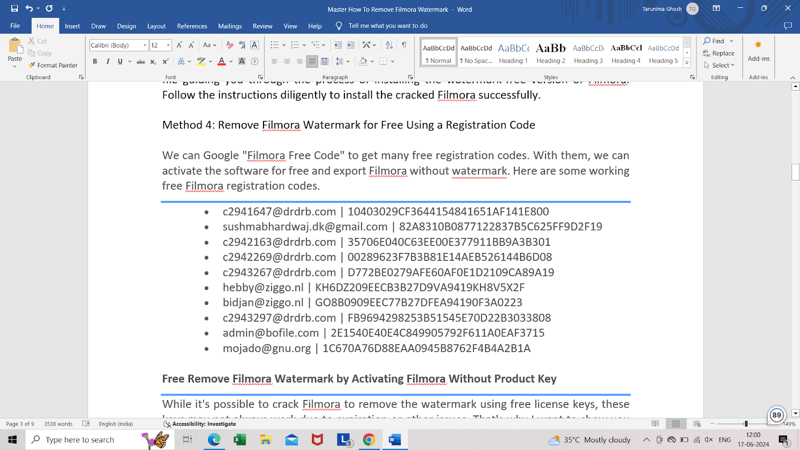Screen dimensions: 800x450
Task: Expand the Styles gallery More arrow
Action: 687,63
